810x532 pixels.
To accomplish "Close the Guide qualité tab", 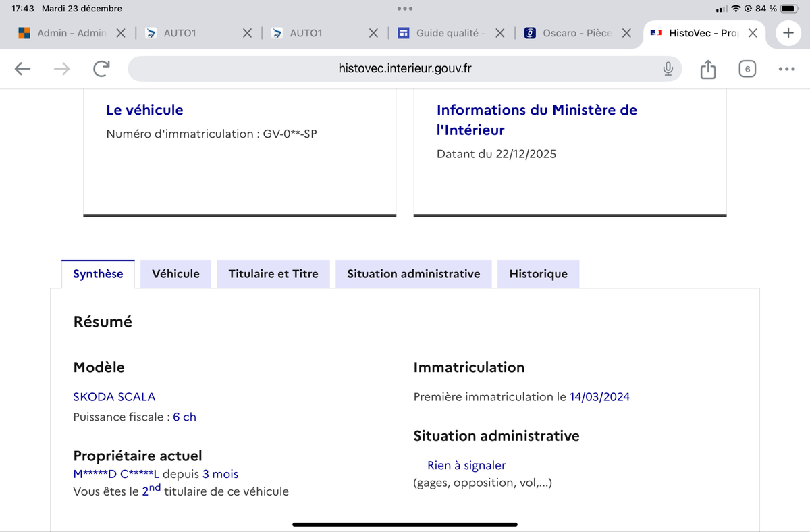I will pyautogui.click(x=500, y=33).
